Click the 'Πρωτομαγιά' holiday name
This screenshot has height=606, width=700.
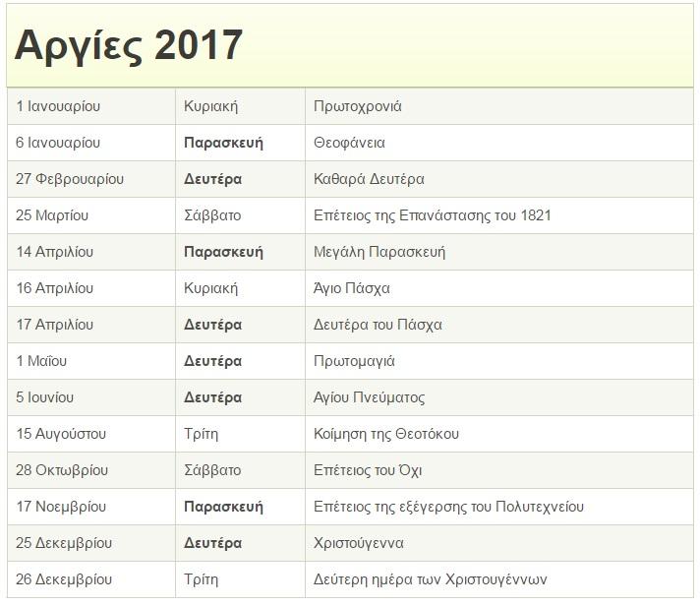(x=354, y=361)
